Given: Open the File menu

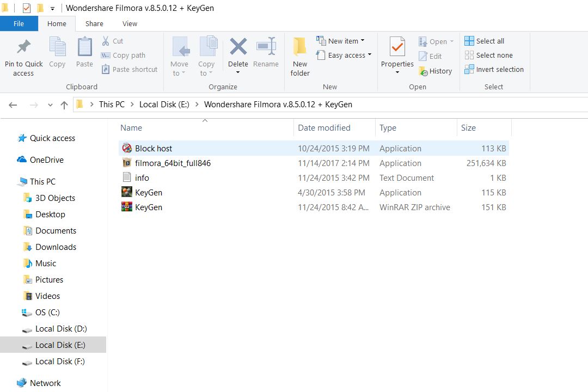Looking at the screenshot, I should pos(19,23).
